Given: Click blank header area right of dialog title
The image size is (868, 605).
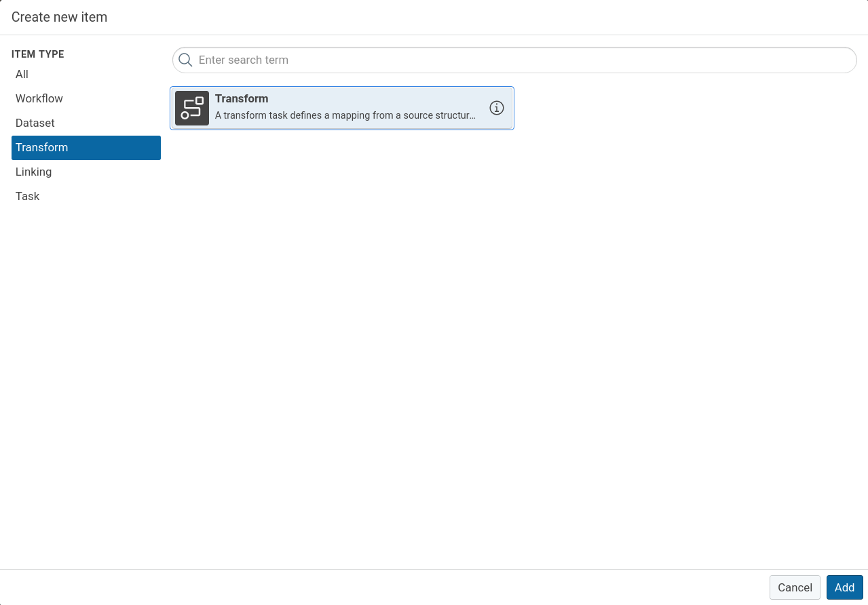Looking at the screenshot, I should 475,18.
